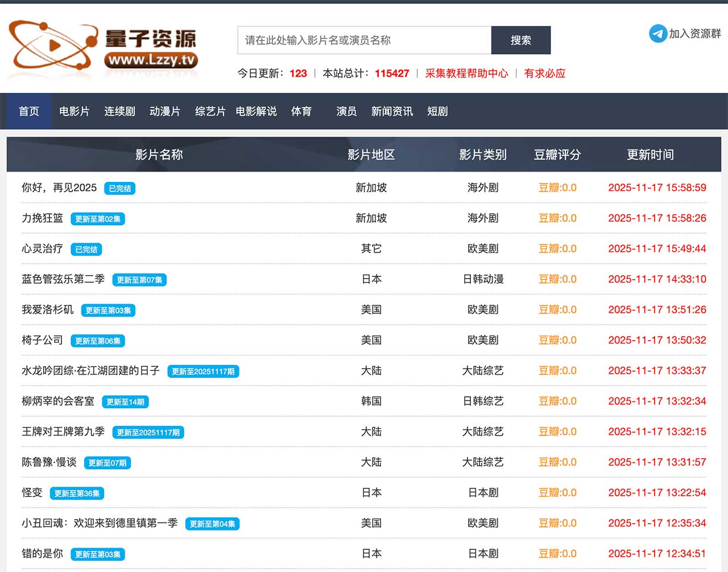Viewport: 728px width, 572px height.
Task: Open the 采集教程帮助中心 link
Action: [466, 73]
